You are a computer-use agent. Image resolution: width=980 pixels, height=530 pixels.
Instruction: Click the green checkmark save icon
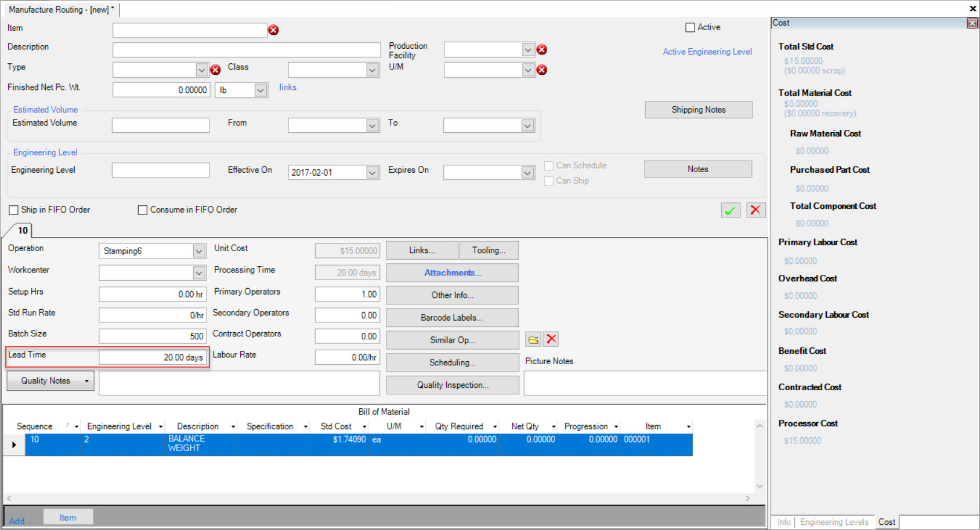[x=731, y=210]
